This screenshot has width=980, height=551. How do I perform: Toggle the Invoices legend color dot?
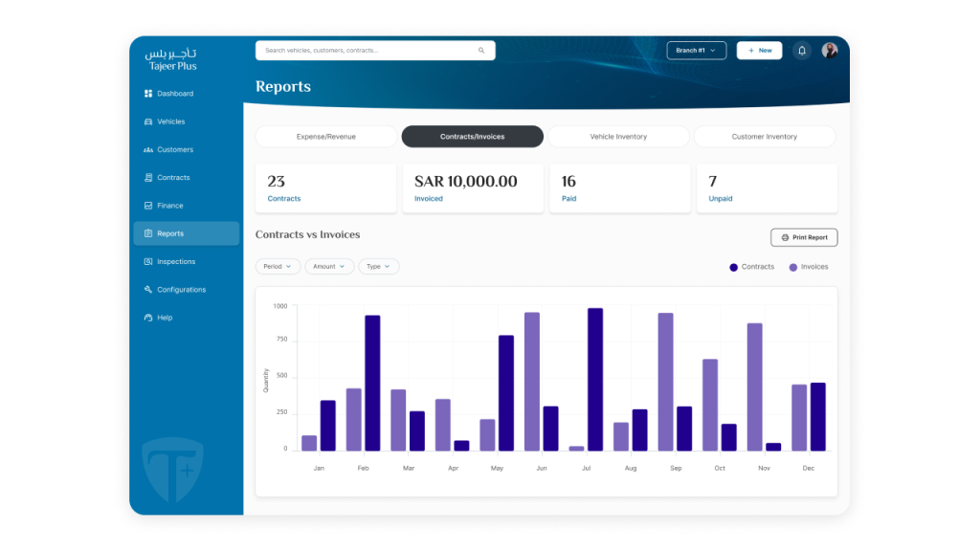pos(793,268)
